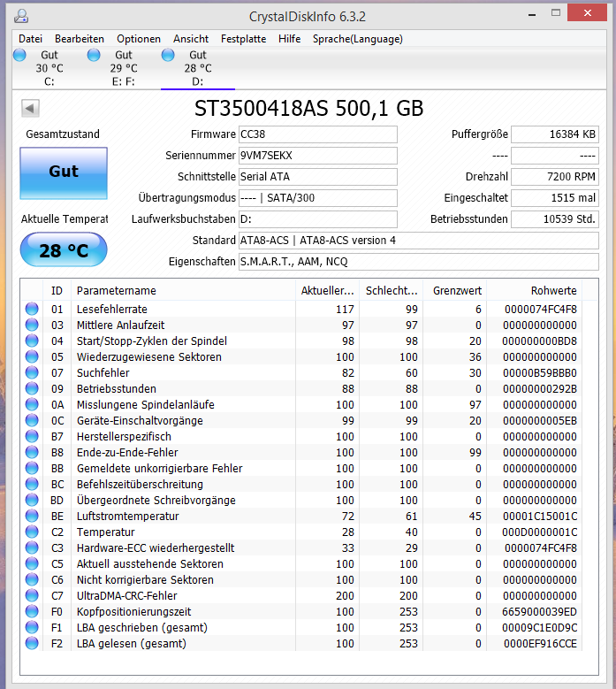Click the previous disk arrow button
The width and height of the screenshot is (616, 689).
coord(30,108)
